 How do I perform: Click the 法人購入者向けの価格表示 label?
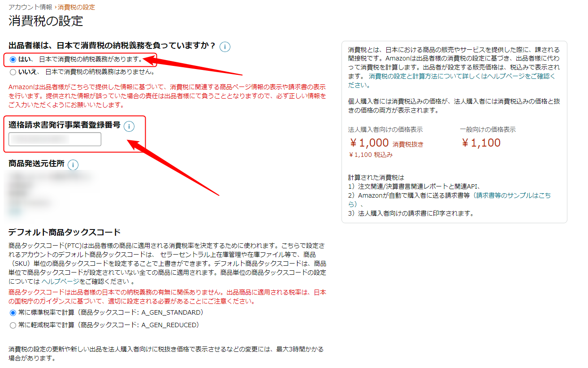[385, 130]
